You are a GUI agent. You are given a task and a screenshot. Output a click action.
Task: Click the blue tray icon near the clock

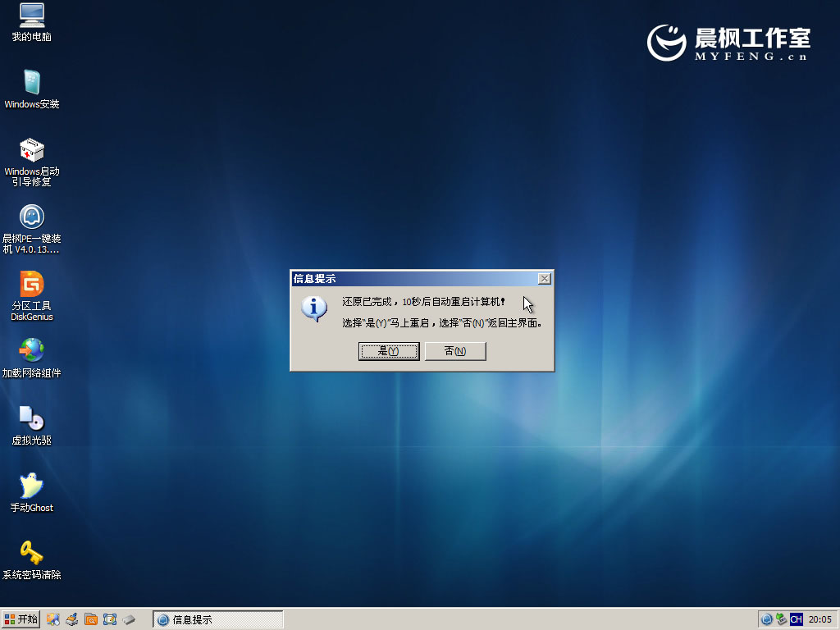[x=767, y=619]
